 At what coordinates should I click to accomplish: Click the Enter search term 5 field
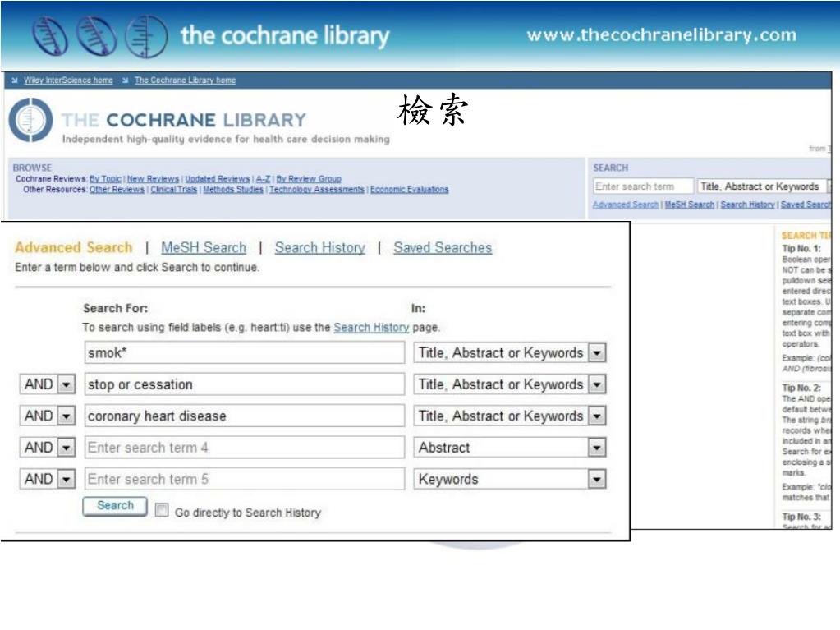click(x=245, y=480)
